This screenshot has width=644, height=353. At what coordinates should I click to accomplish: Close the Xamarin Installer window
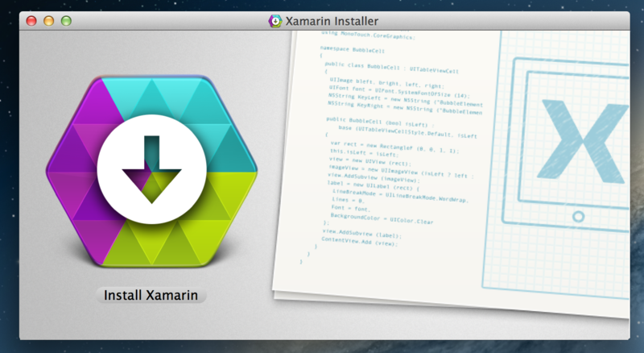(31, 21)
